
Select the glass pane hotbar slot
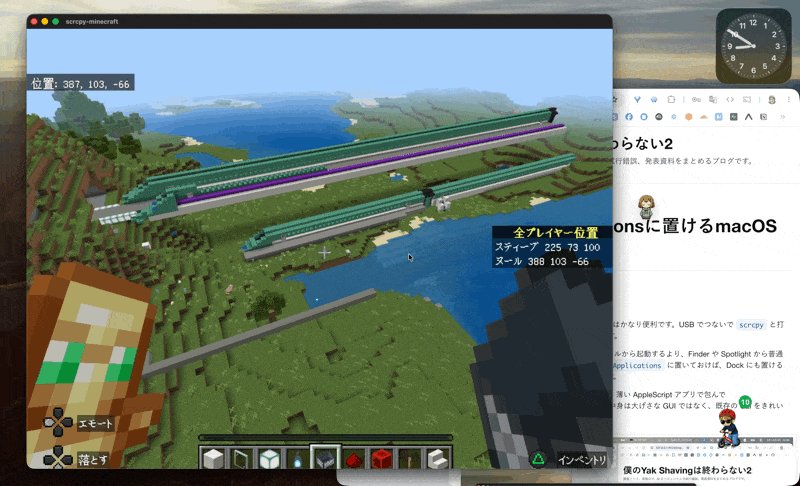point(241,458)
